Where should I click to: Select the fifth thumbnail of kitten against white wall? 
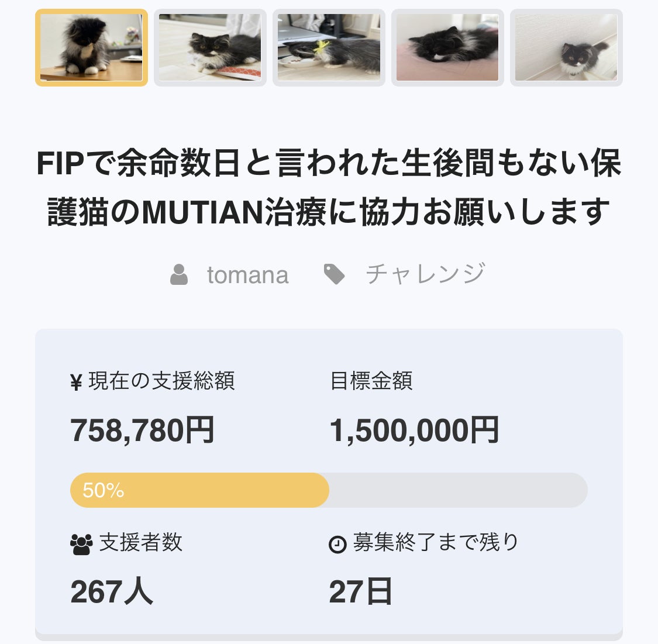pos(567,47)
